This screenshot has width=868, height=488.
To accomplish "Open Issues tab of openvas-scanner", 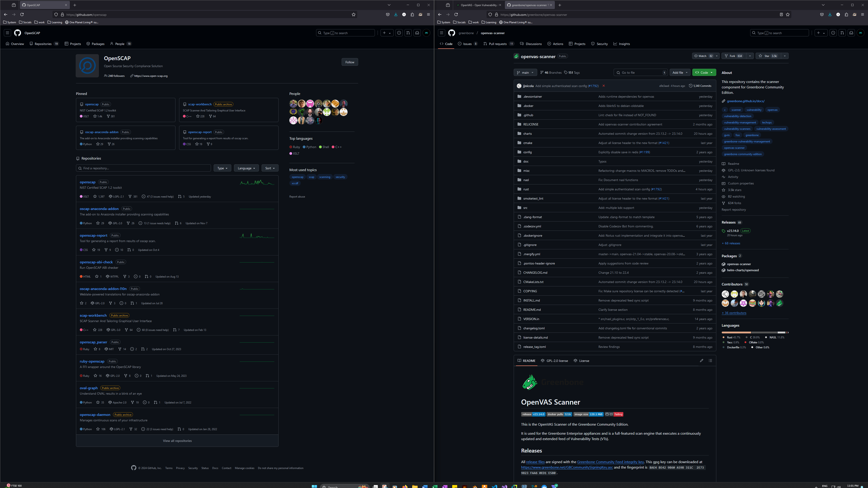I will [x=468, y=44].
